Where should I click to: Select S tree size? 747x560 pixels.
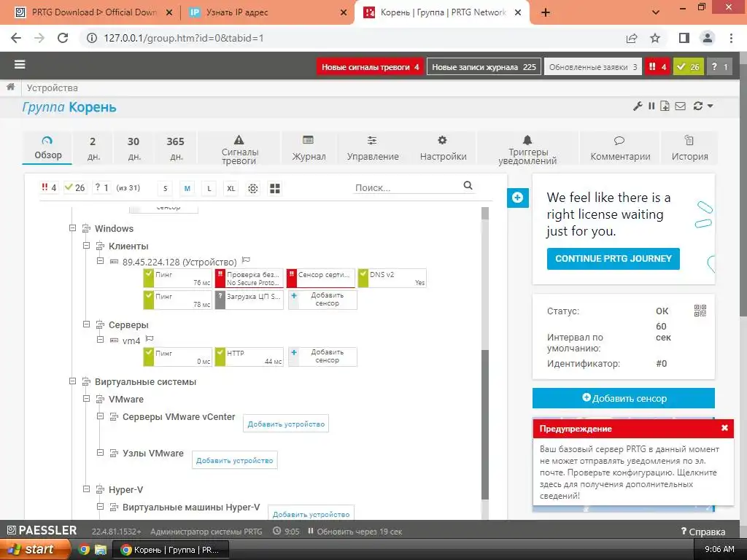click(166, 189)
